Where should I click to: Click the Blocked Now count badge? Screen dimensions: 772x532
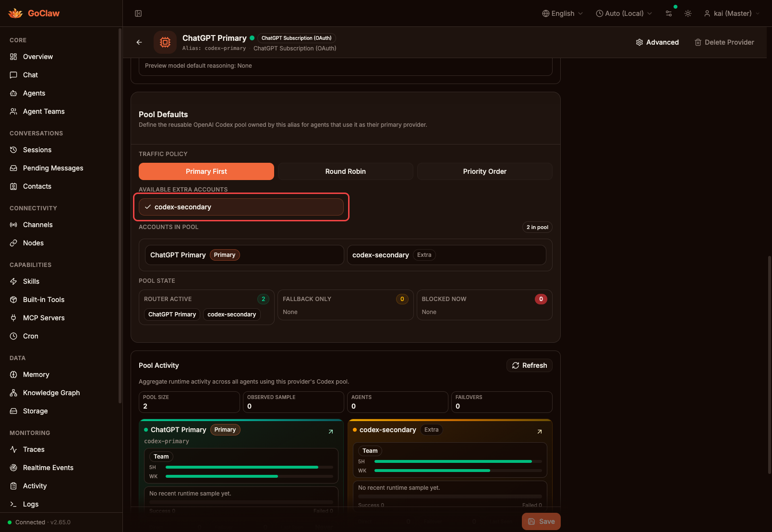(541, 299)
